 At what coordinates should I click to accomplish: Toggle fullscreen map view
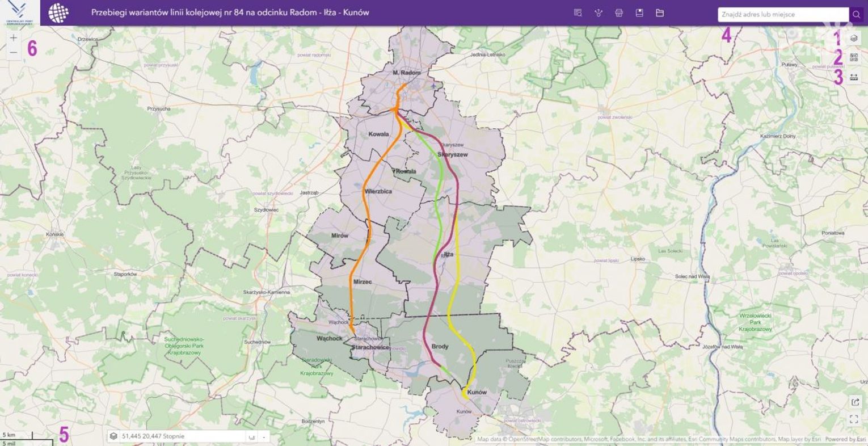[x=854, y=419]
